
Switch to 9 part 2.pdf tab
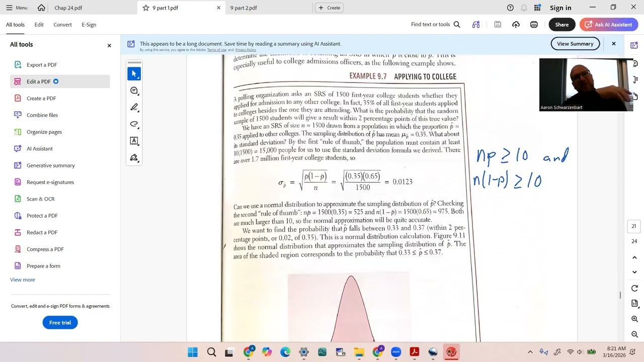click(244, 8)
